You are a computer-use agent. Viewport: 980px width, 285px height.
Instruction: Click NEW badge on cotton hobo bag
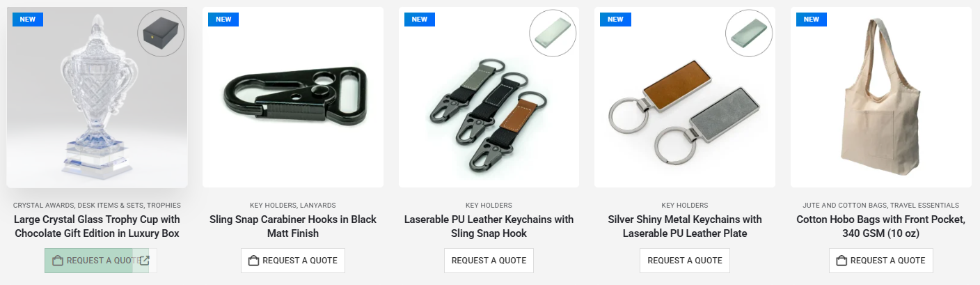point(812,20)
